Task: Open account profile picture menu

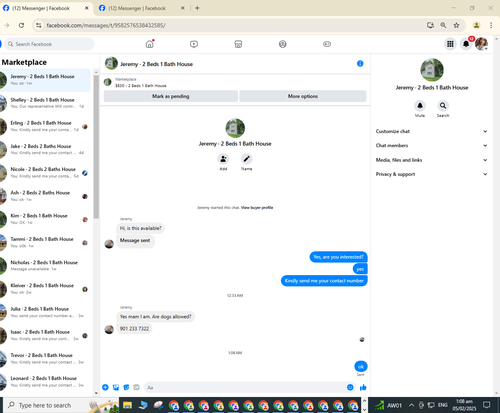Action: click(481, 44)
